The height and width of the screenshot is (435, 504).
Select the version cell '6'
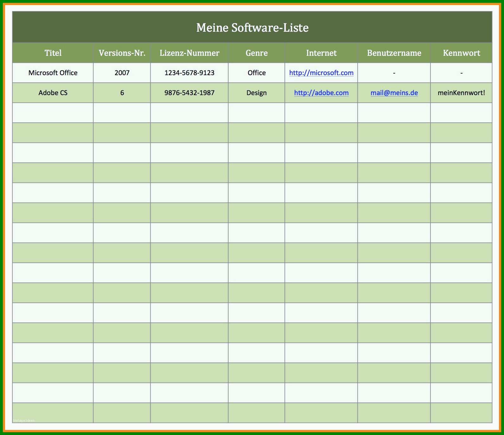pos(122,93)
